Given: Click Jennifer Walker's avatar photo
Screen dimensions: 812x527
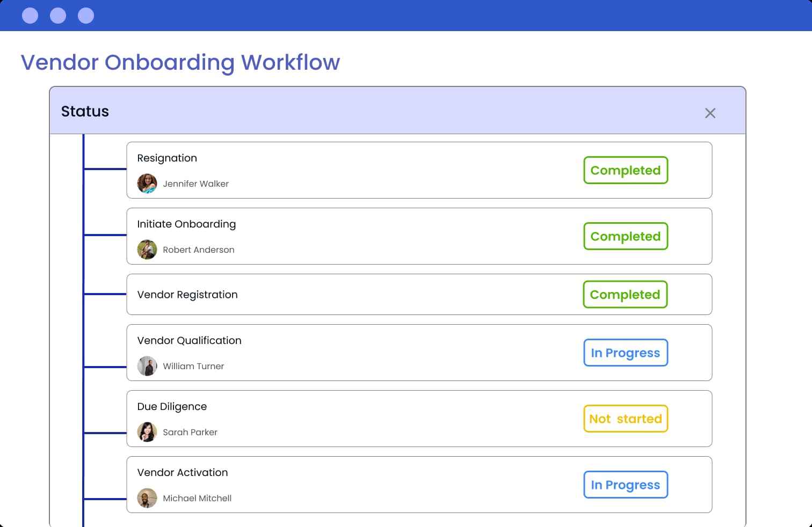Looking at the screenshot, I should [x=147, y=184].
